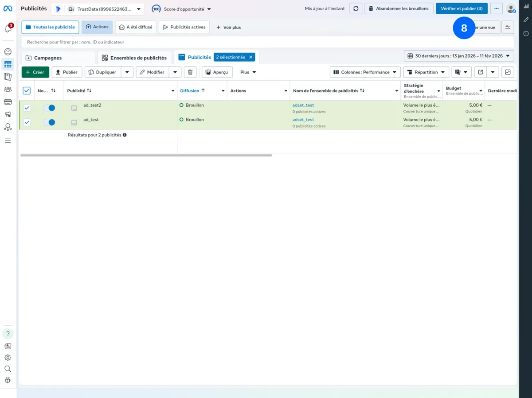532x398 pixels.
Task: Open the notifications bell in the sidebar
Action: coord(8,28)
